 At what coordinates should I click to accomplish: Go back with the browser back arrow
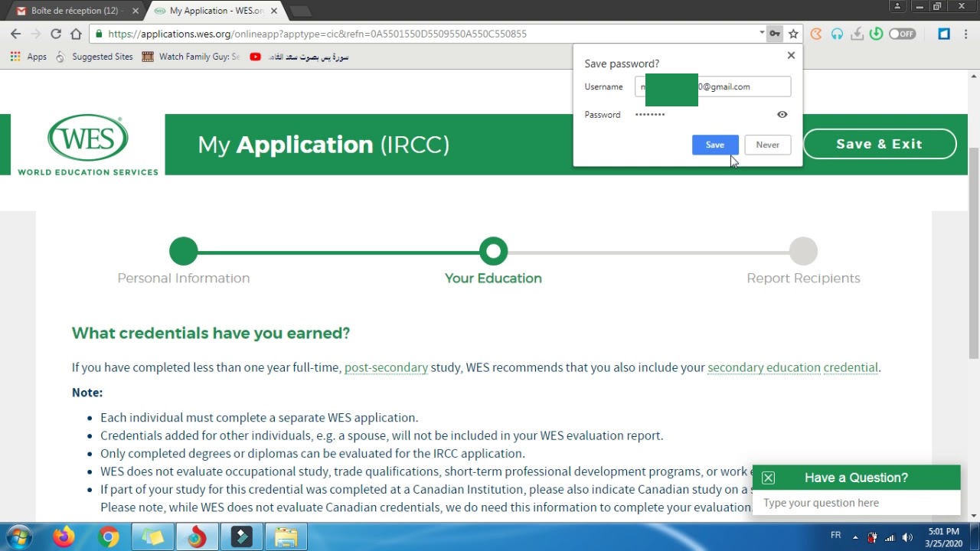[15, 34]
